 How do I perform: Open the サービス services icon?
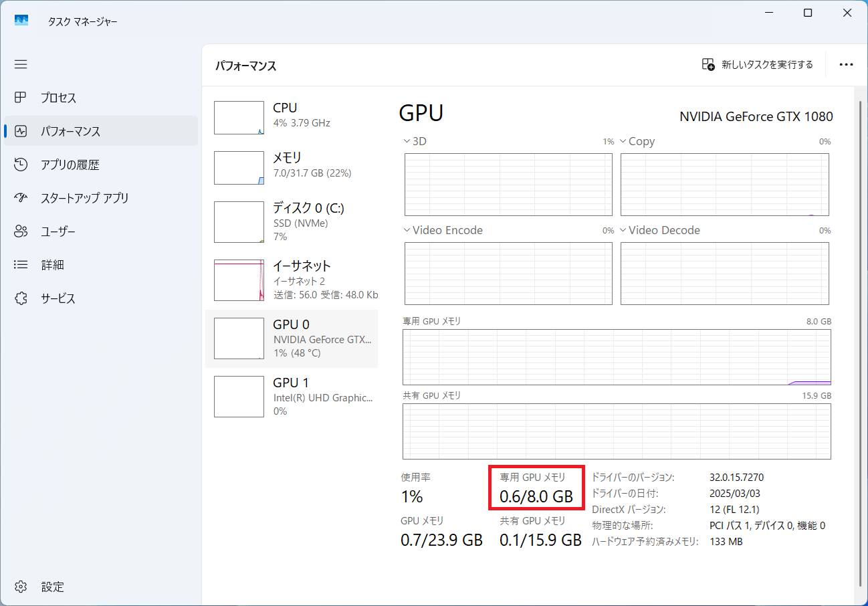tap(21, 298)
